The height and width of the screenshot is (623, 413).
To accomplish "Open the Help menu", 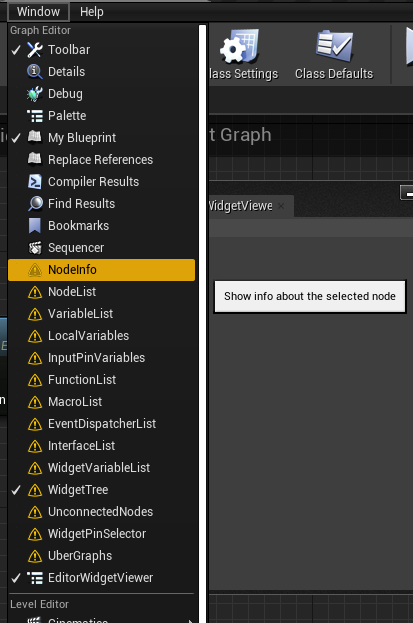I will click(91, 12).
